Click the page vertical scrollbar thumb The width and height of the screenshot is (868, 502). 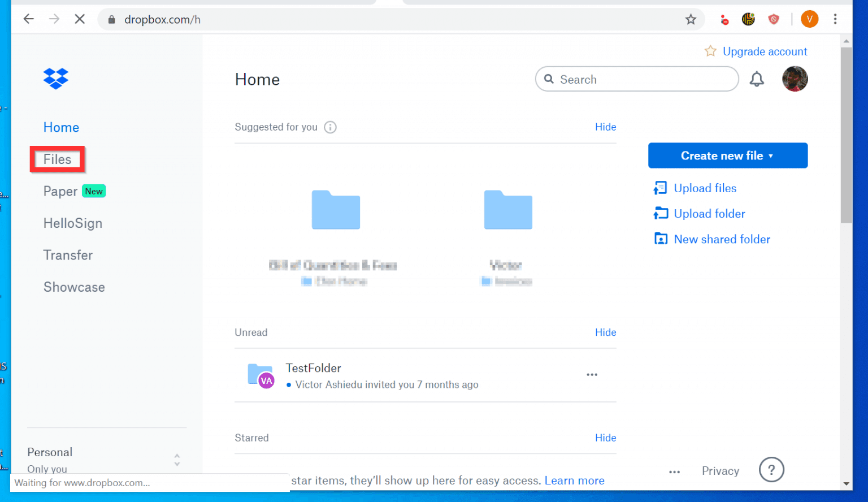[846, 135]
